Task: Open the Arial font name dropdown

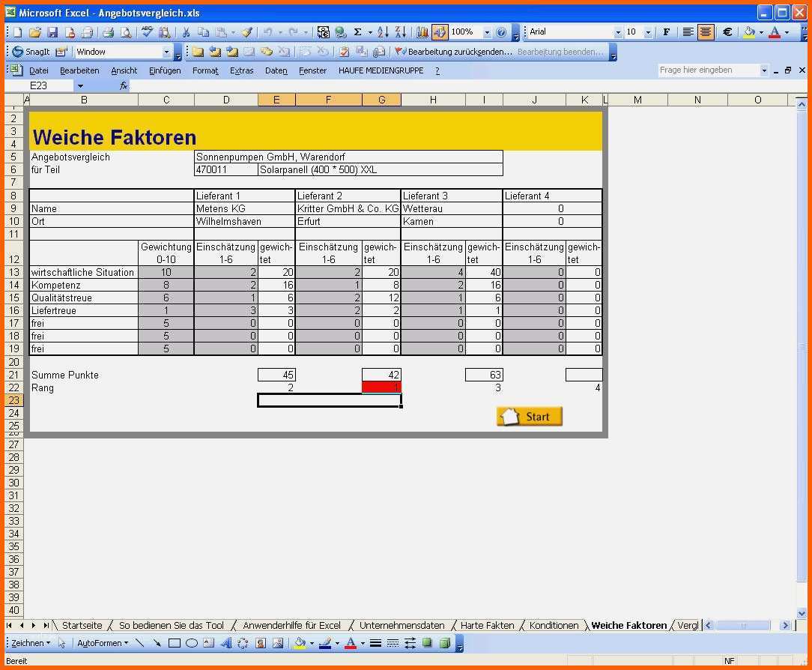Action: click(618, 33)
